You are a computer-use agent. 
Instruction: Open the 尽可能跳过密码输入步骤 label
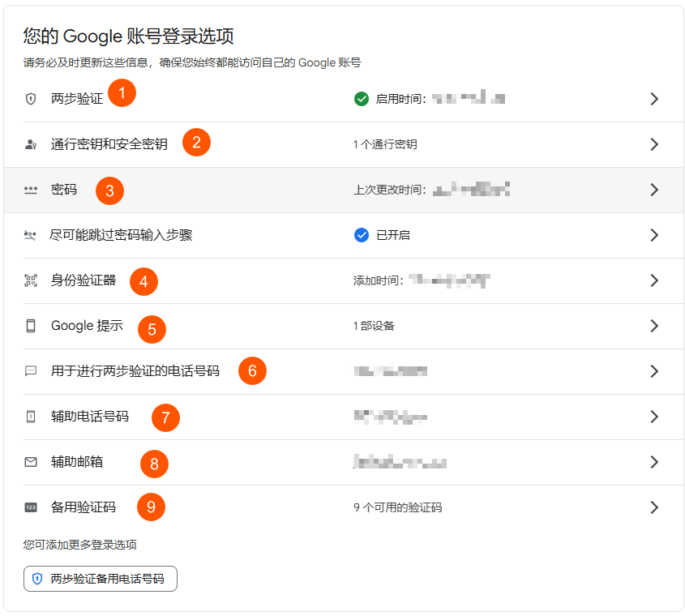point(121,236)
